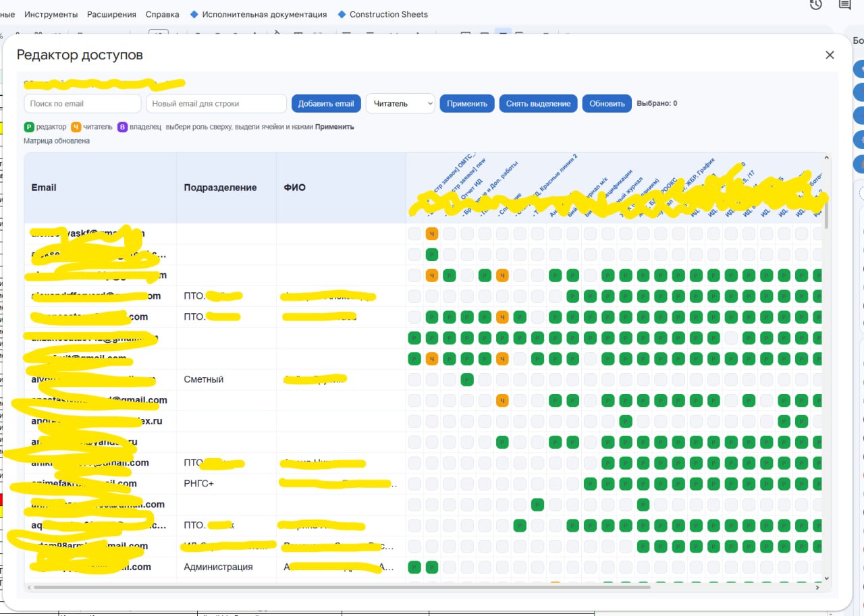Click the blue diamond before Исполнительная документация
Image resolution: width=864 pixels, height=616 pixels.
click(194, 14)
